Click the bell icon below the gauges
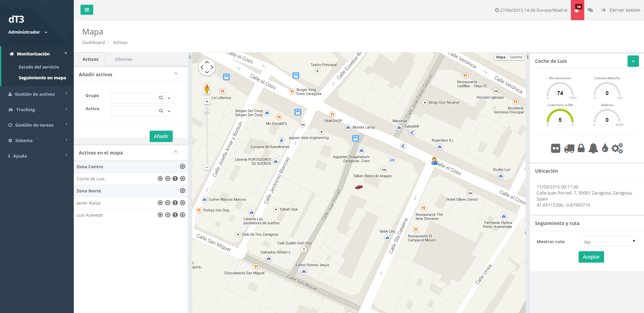Screen dimensions: 644x313 coord(593,148)
